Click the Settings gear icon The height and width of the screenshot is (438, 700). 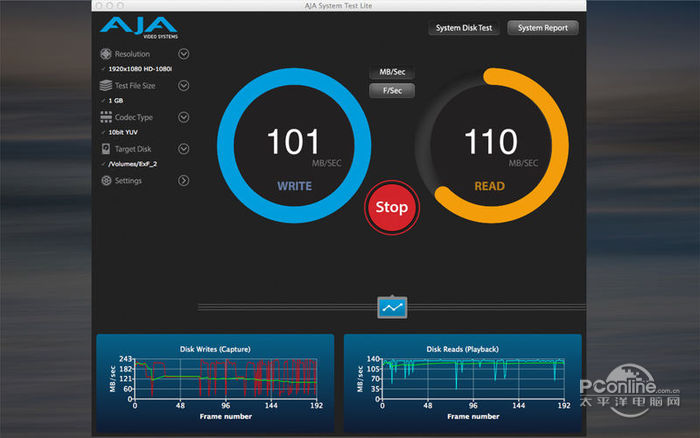106,181
